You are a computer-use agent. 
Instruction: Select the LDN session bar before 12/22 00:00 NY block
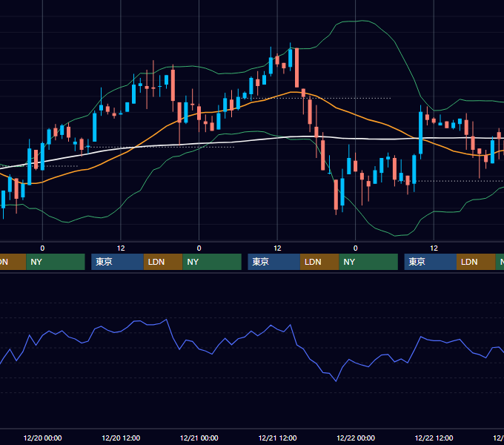point(319,262)
